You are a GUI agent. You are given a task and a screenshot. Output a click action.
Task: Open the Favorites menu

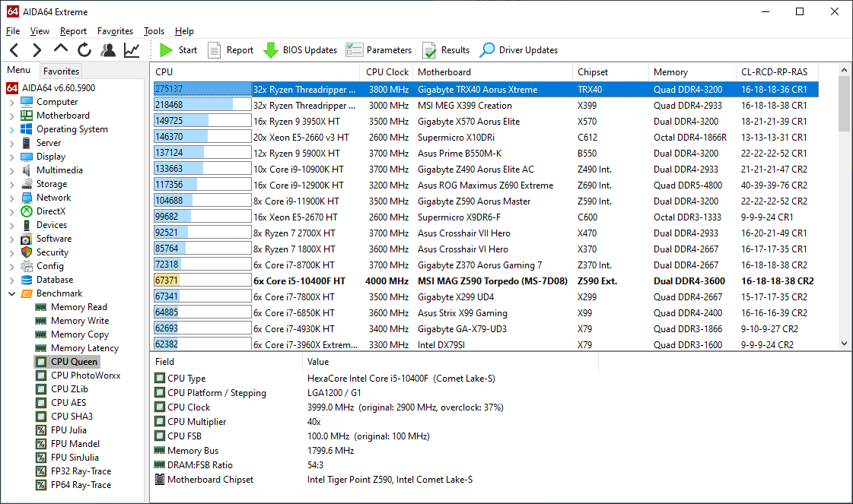(115, 31)
